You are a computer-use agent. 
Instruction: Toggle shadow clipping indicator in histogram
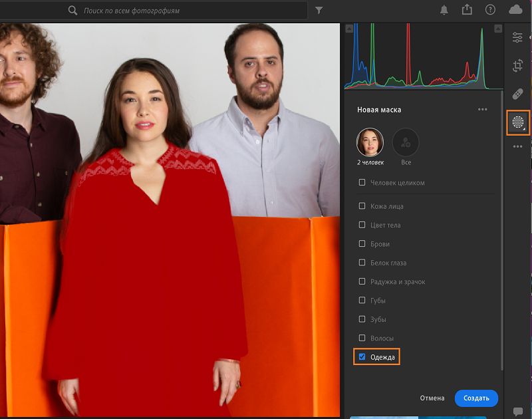[349, 29]
